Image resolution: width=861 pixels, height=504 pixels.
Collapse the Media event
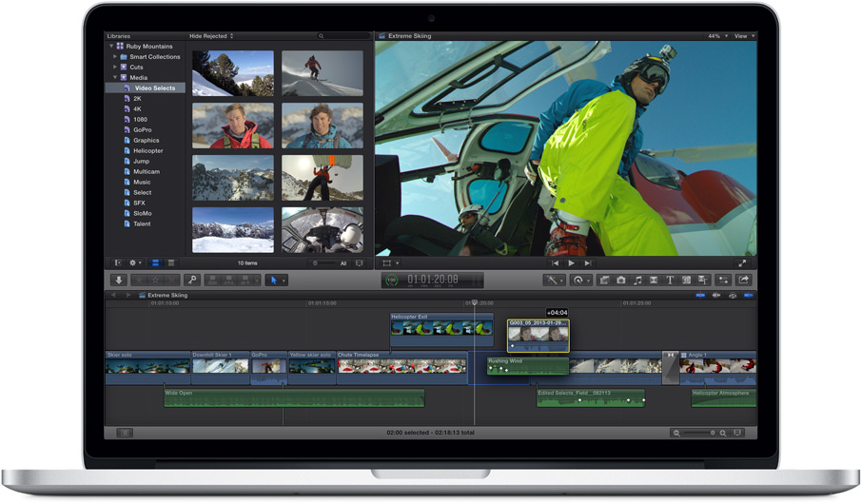(x=115, y=77)
